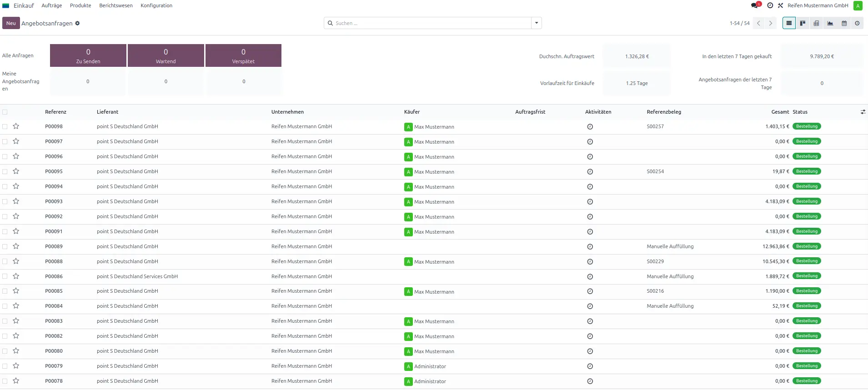Check the box for order P00089
Viewport: 868px width, 390px height.
coord(5,246)
